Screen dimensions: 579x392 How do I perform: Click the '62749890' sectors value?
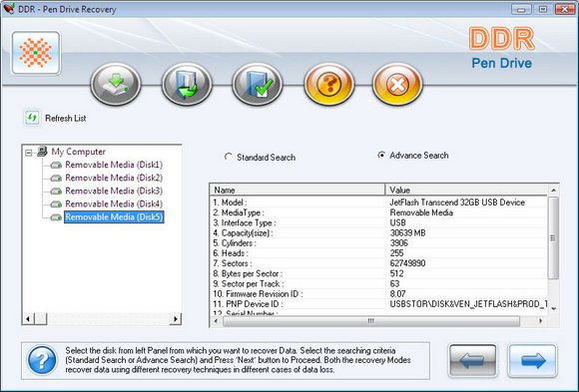(407, 263)
